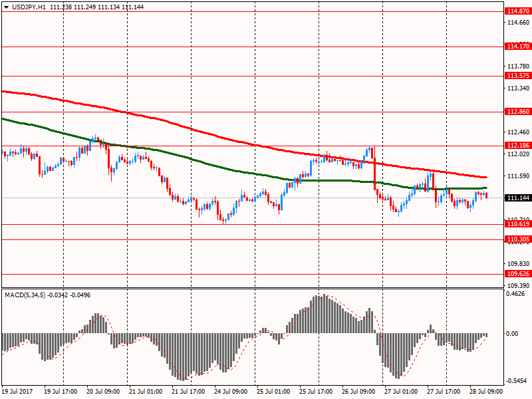The image size is (532, 399).
Task: Click the 109.390 price axis value
Action: [x=518, y=286]
